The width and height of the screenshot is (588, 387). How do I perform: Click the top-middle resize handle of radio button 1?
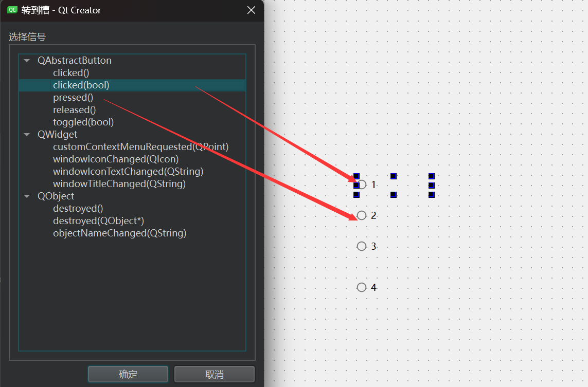pos(394,176)
